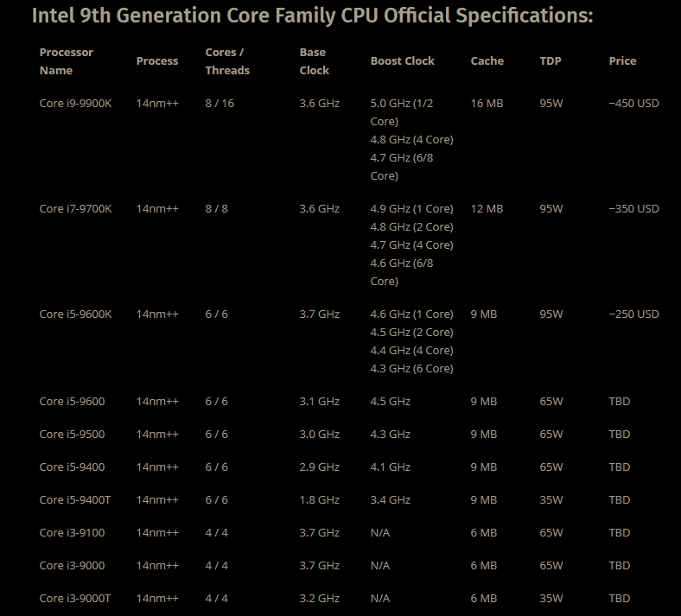Click the 'Base Clock' column header

314,61
